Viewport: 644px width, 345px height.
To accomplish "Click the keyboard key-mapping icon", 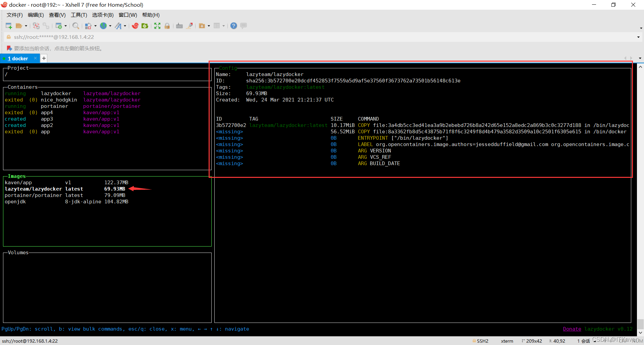I will [x=179, y=26].
